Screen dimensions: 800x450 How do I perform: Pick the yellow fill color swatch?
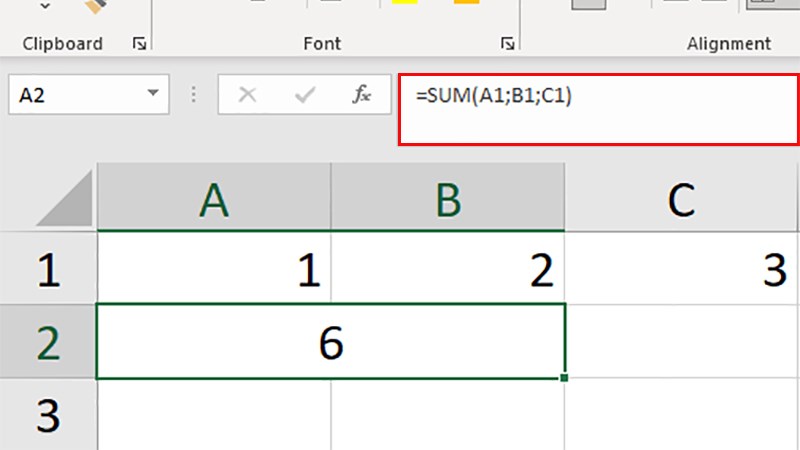coord(404,3)
